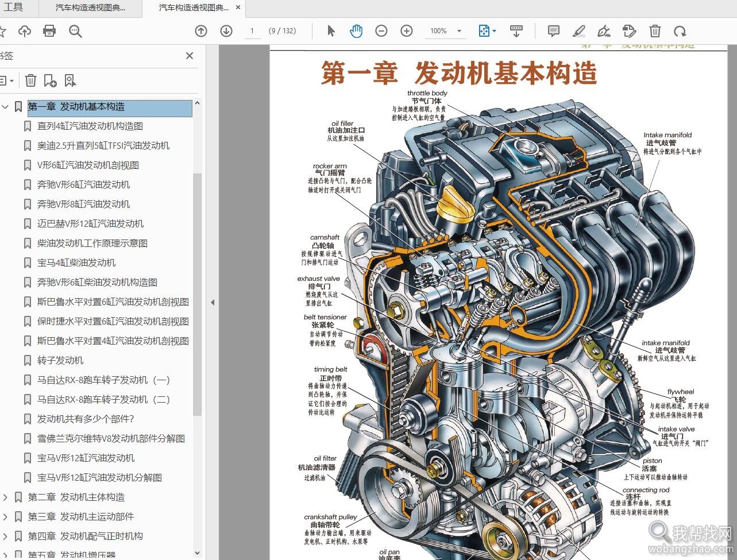Select the highlighter pen tool
737x560 pixels.
(579, 31)
